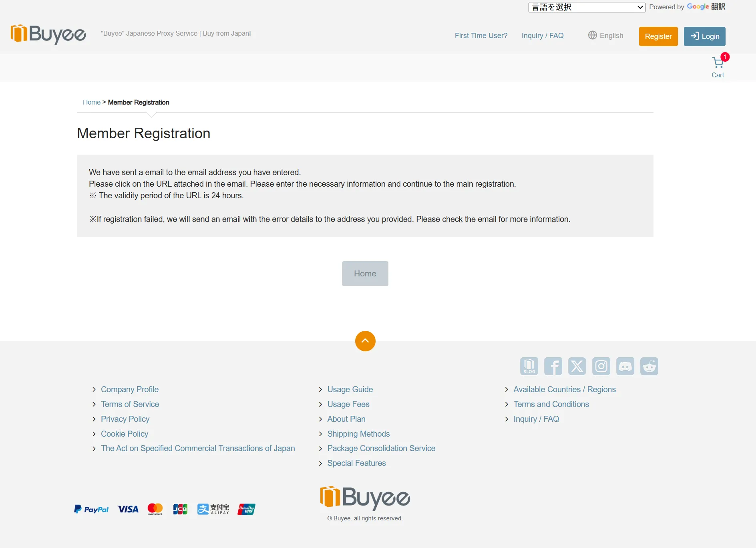This screenshot has width=756, height=548.
Task: Open the English language selector
Action: click(606, 36)
